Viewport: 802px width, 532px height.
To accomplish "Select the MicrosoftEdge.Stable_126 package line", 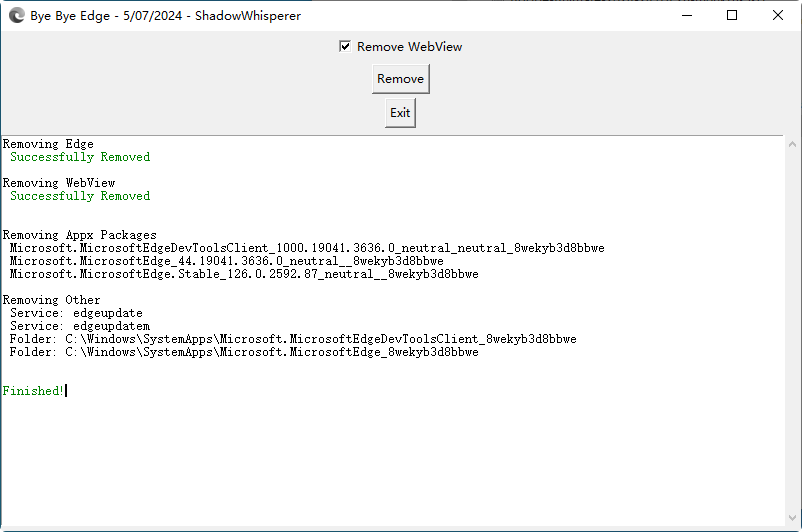I will point(244,274).
